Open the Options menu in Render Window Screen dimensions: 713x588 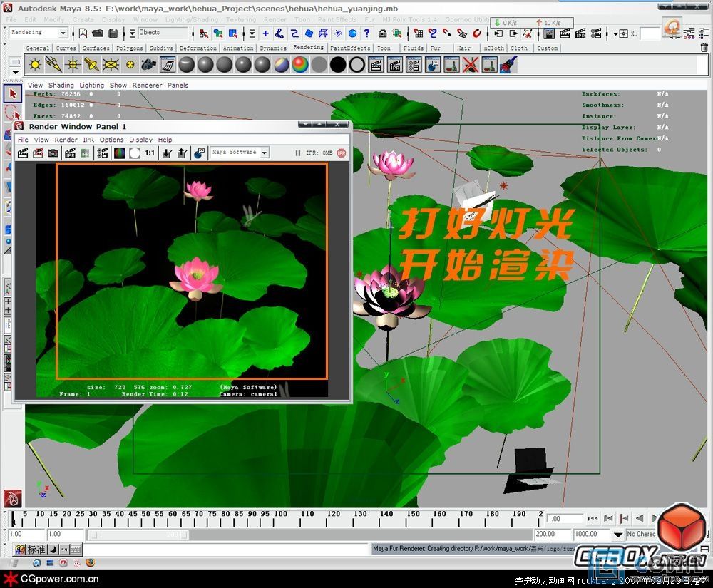click(111, 140)
